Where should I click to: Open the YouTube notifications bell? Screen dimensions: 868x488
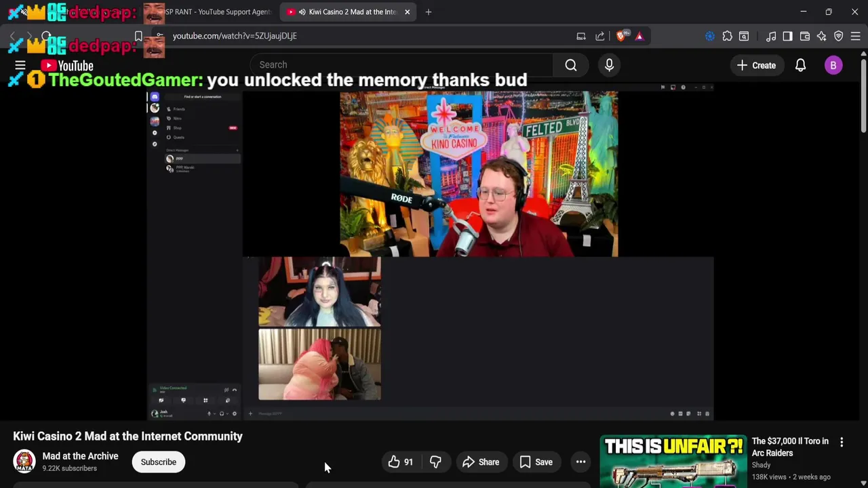[800, 65]
